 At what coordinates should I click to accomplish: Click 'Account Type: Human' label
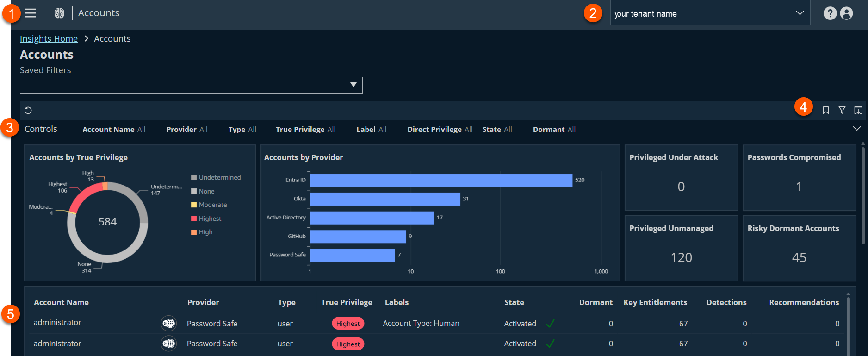click(421, 323)
